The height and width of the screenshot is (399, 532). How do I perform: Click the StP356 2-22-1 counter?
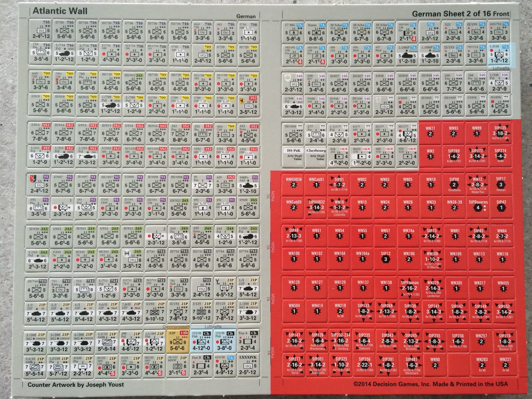coord(364,365)
